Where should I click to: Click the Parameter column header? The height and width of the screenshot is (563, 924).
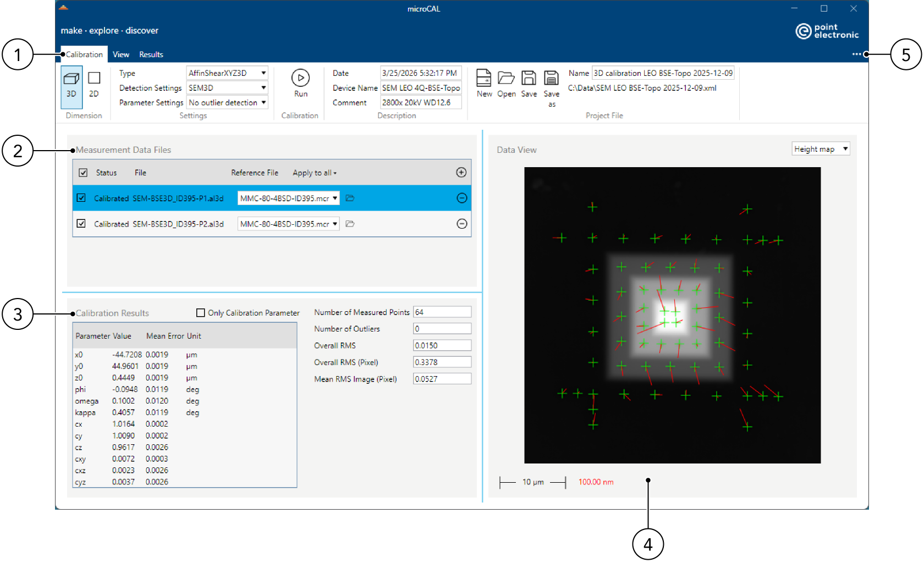coord(93,336)
